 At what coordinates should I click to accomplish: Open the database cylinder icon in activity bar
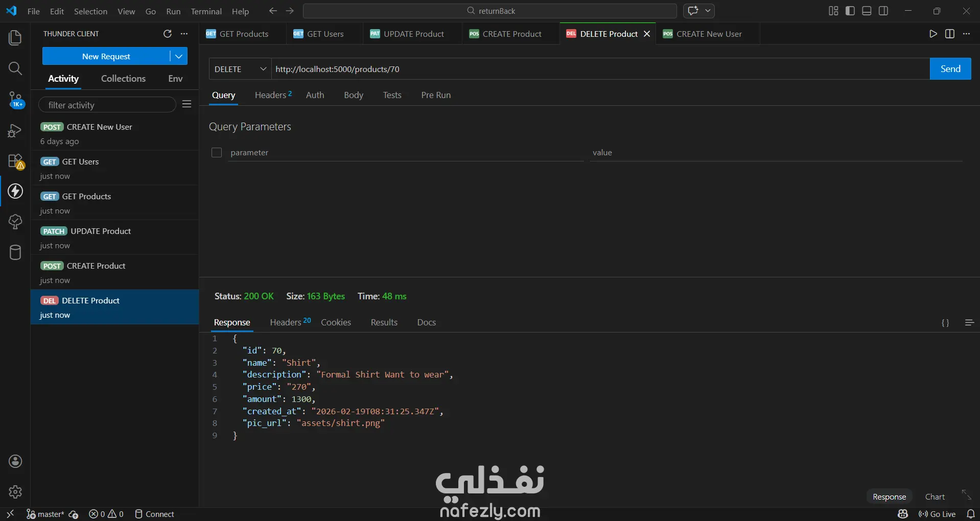tap(15, 252)
